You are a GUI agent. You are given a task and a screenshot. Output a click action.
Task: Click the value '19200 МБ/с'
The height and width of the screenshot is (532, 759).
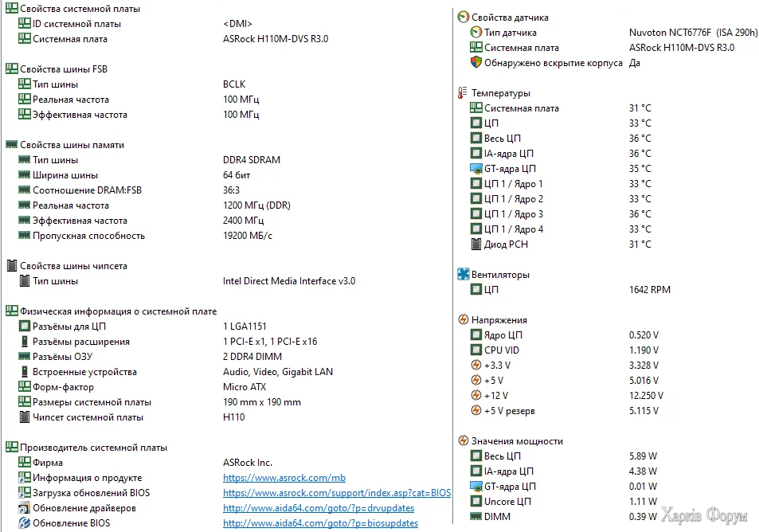click(248, 236)
